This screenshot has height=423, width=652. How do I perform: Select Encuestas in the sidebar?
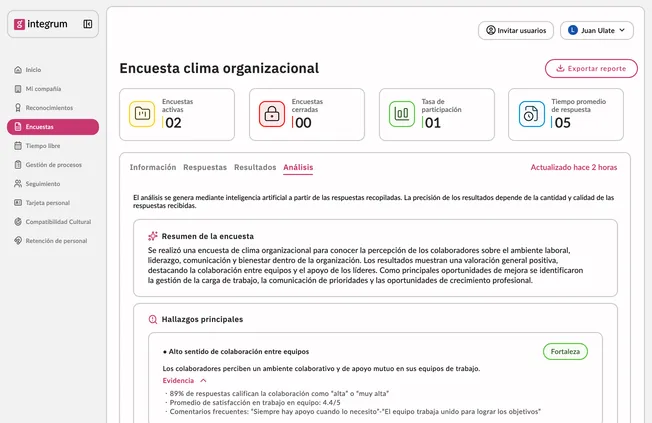(x=53, y=127)
